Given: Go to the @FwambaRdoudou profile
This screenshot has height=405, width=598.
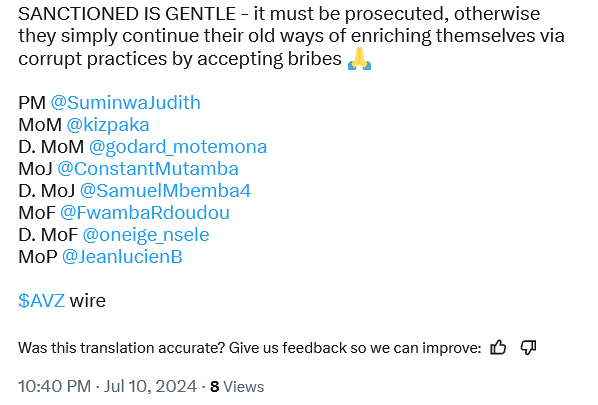Looking at the screenshot, I should point(145,212).
